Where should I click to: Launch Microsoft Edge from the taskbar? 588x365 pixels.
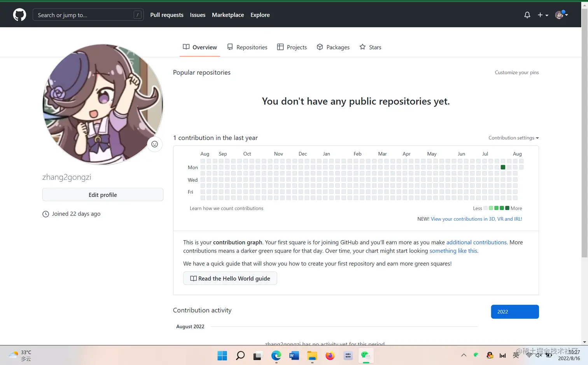[x=276, y=355]
